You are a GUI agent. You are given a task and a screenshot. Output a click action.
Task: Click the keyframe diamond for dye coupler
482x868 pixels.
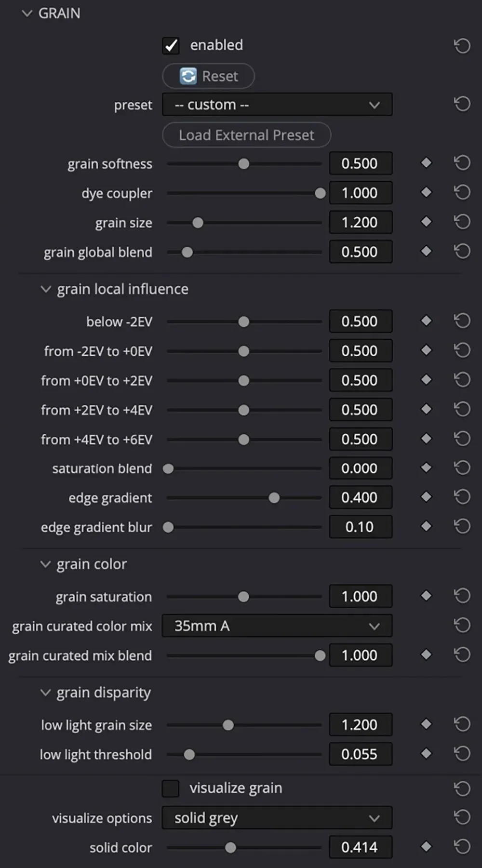click(x=426, y=192)
